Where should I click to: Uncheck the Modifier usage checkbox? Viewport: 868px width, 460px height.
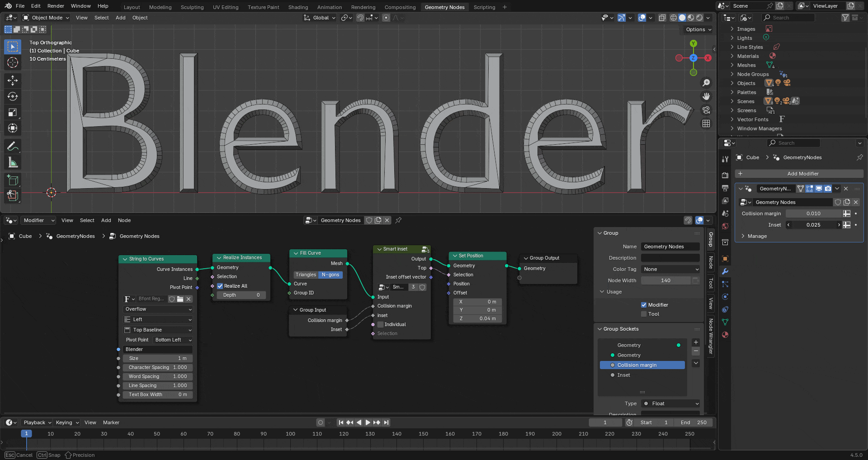pos(644,305)
